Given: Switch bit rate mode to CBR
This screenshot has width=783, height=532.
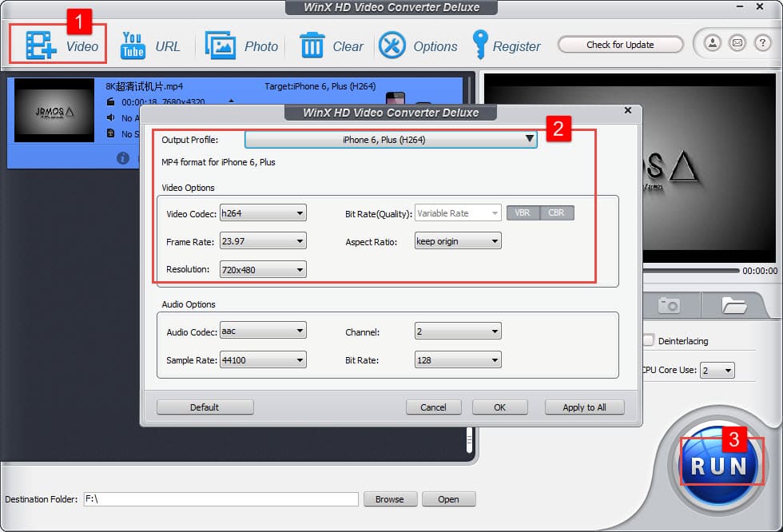Looking at the screenshot, I should (x=556, y=213).
